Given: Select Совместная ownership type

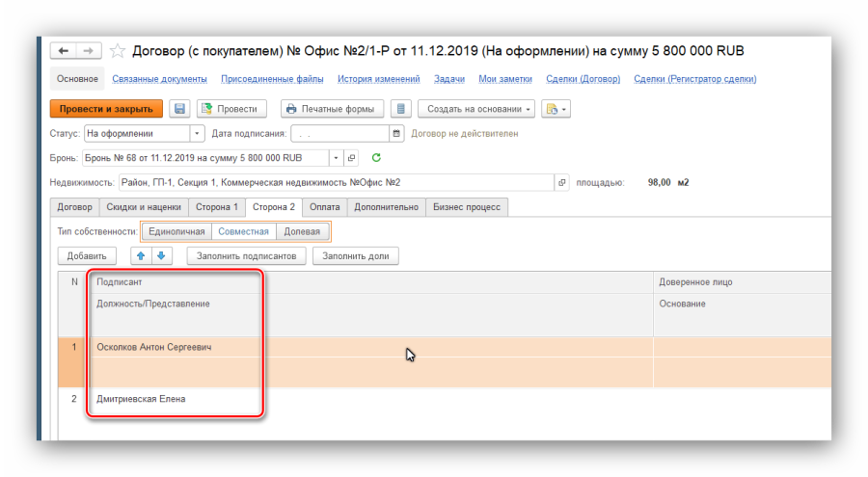Looking at the screenshot, I should pos(243,231).
